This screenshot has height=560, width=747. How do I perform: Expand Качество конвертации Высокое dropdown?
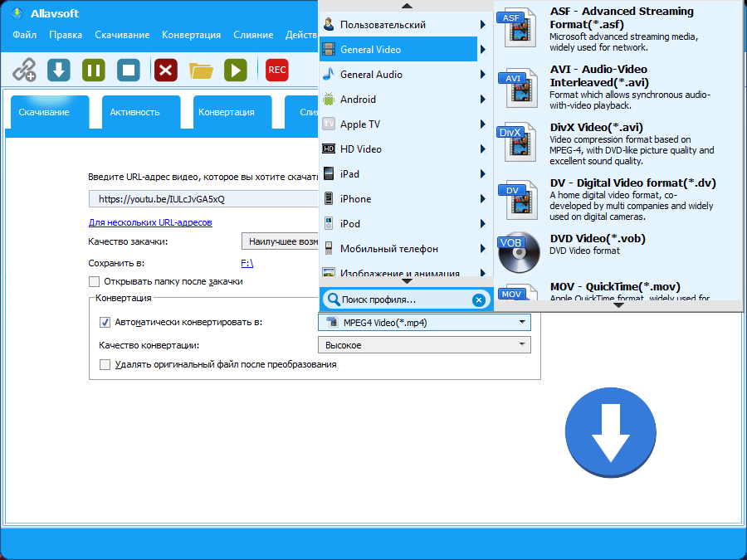(424, 345)
